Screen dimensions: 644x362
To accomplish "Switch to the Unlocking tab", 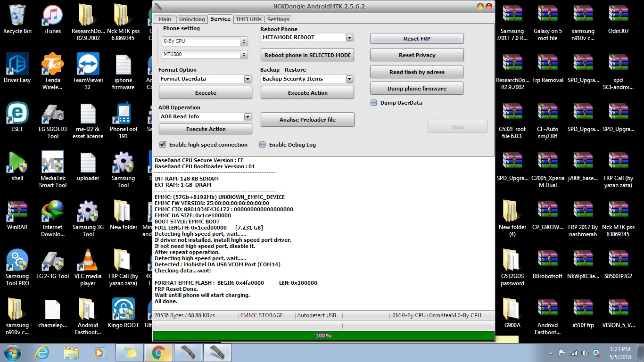I will coord(192,19).
